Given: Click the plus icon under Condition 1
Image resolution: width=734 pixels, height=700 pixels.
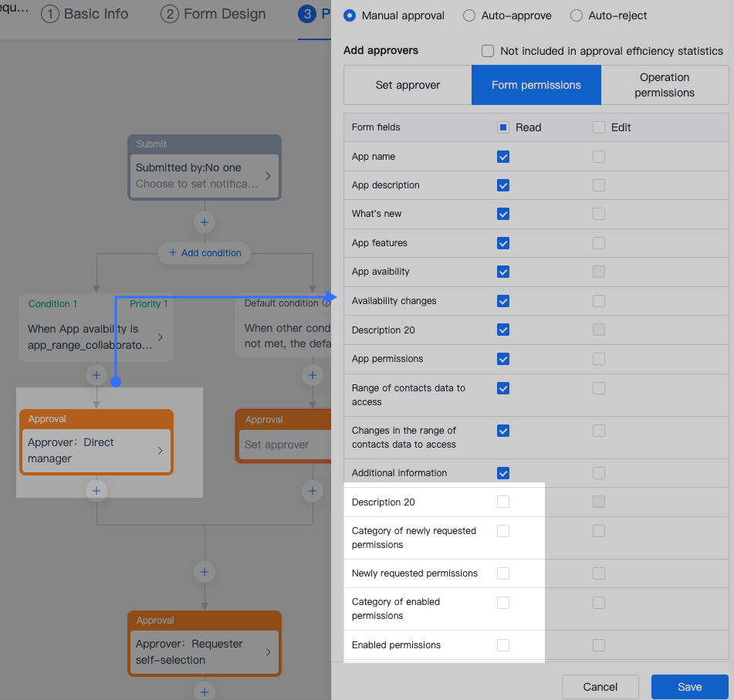Looking at the screenshot, I should (x=96, y=375).
